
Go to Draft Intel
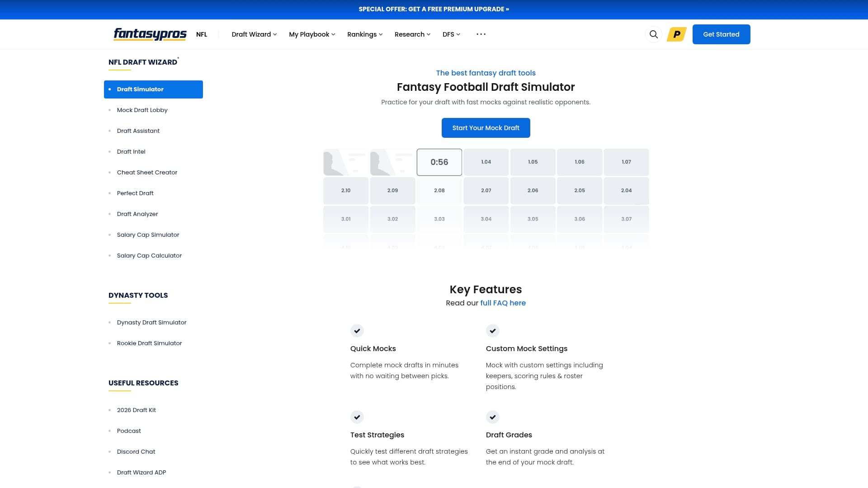click(x=131, y=152)
